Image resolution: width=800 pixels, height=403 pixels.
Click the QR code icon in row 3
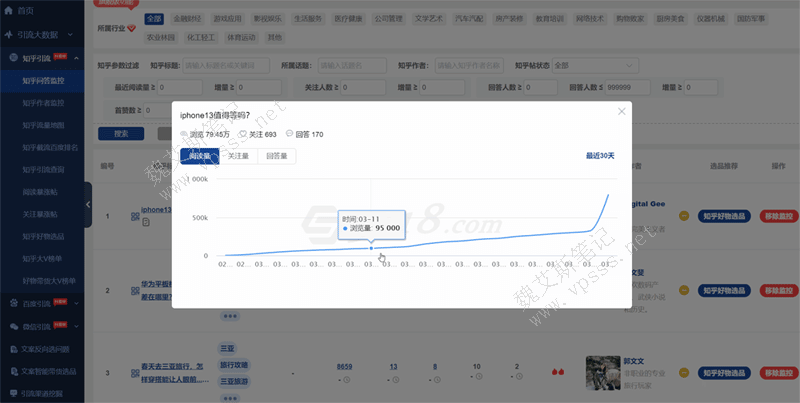134,373
